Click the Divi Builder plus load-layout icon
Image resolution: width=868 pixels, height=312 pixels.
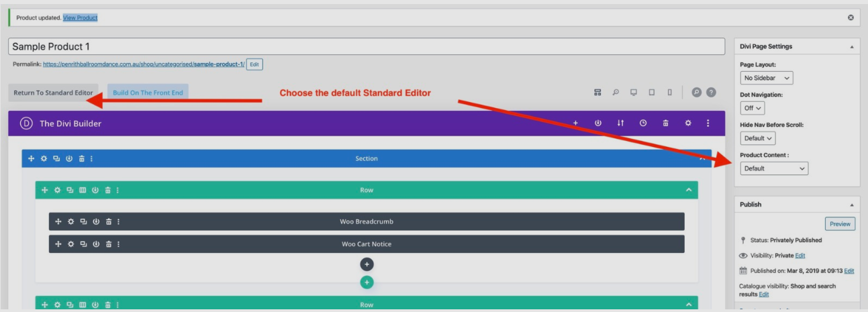tap(575, 123)
